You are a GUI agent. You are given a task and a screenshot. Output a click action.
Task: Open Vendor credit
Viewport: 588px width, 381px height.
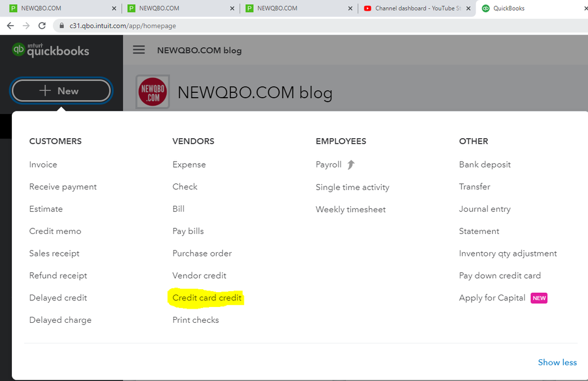200,275
